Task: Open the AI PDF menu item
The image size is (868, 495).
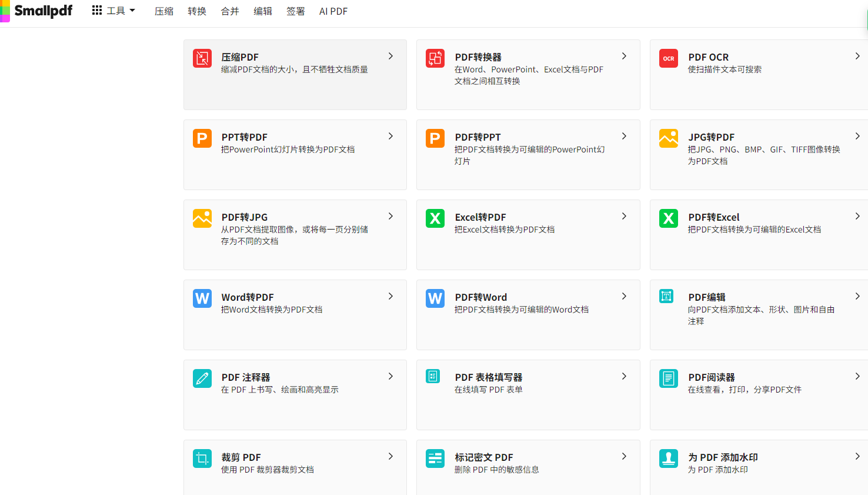Action: (333, 11)
